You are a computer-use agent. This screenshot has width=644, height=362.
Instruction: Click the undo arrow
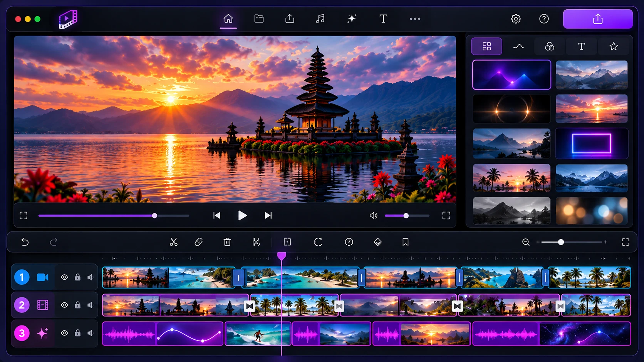click(25, 242)
